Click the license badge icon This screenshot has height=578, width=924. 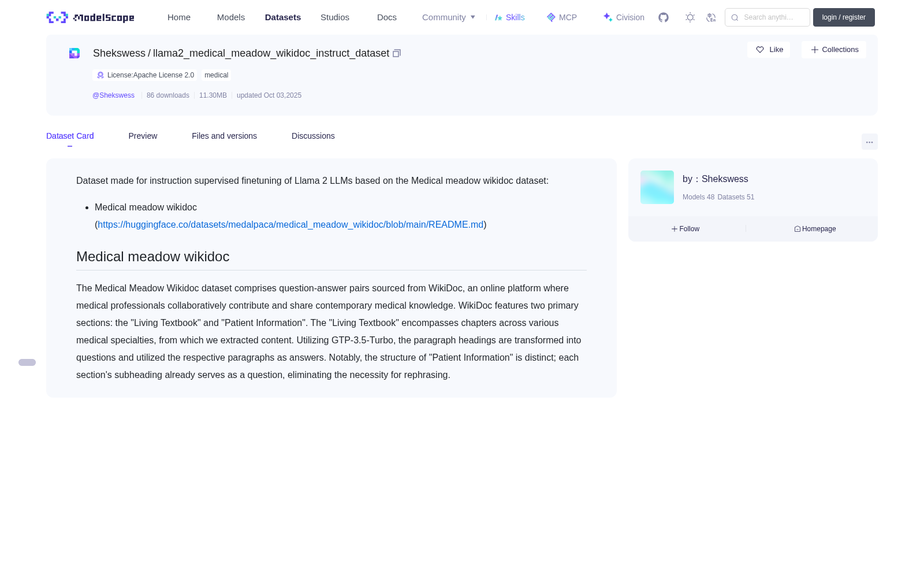coord(100,75)
